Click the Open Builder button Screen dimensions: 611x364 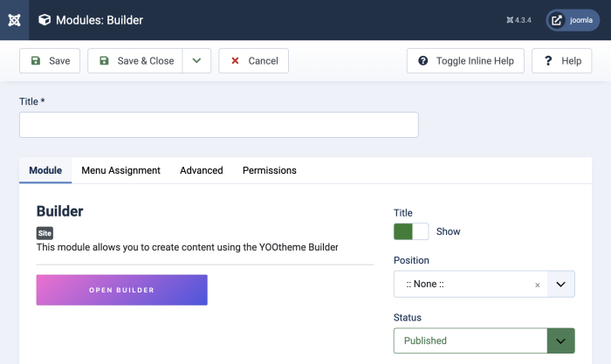coord(122,290)
